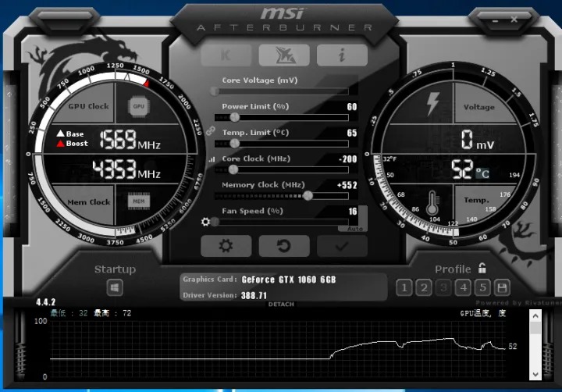562x392 pixels.
Task: Select profile slot 4
Action: [x=463, y=287]
